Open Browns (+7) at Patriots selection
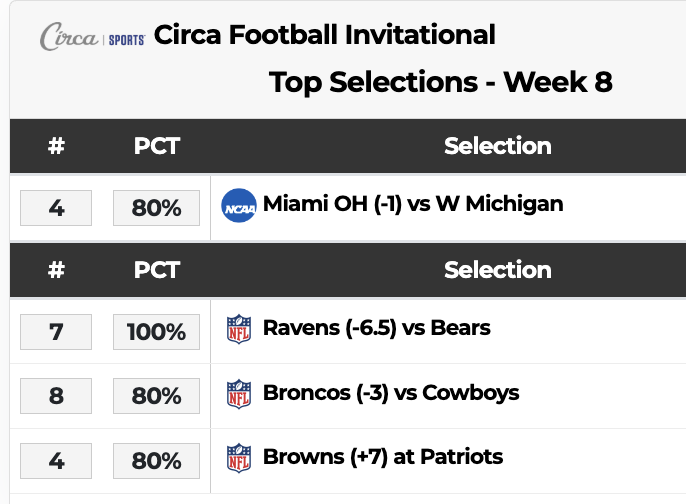The image size is (686, 504). (x=383, y=457)
